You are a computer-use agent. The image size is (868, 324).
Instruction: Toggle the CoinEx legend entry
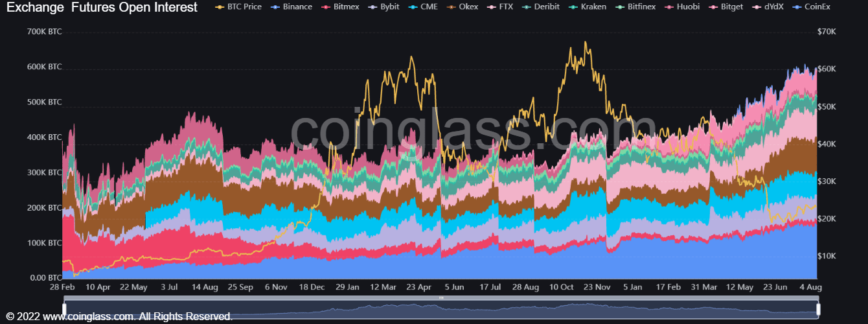[x=811, y=7]
